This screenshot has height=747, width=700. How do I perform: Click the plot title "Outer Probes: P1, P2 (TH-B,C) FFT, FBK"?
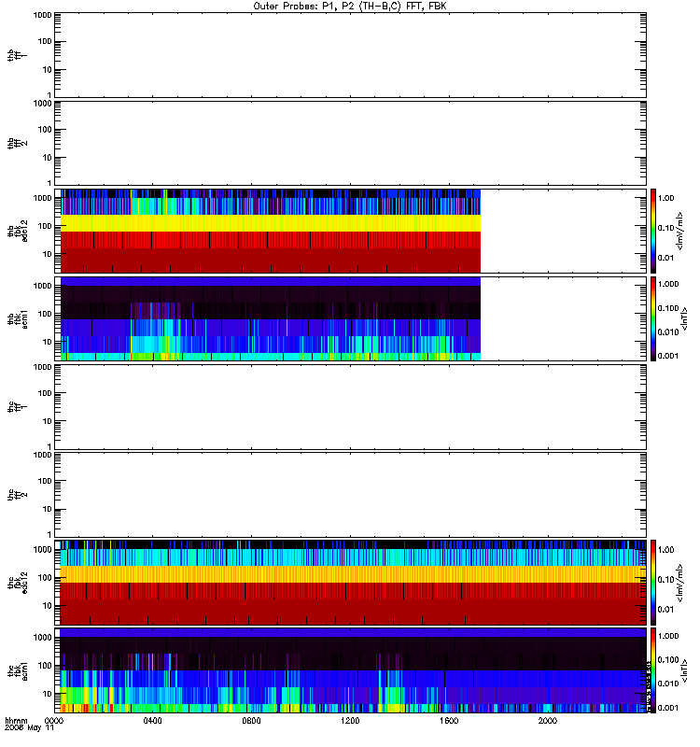coord(350,7)
